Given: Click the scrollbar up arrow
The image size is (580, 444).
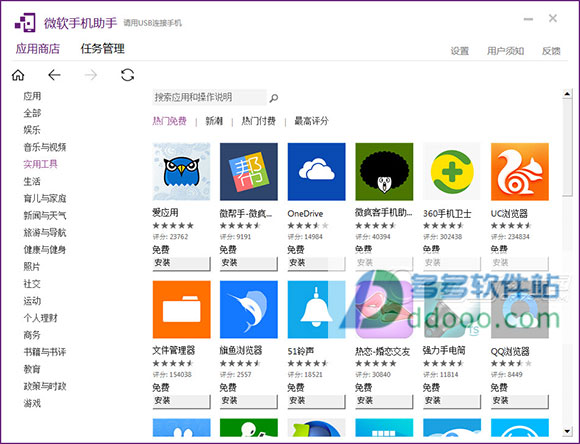Looking at the screenshot, I should point(567,94).
